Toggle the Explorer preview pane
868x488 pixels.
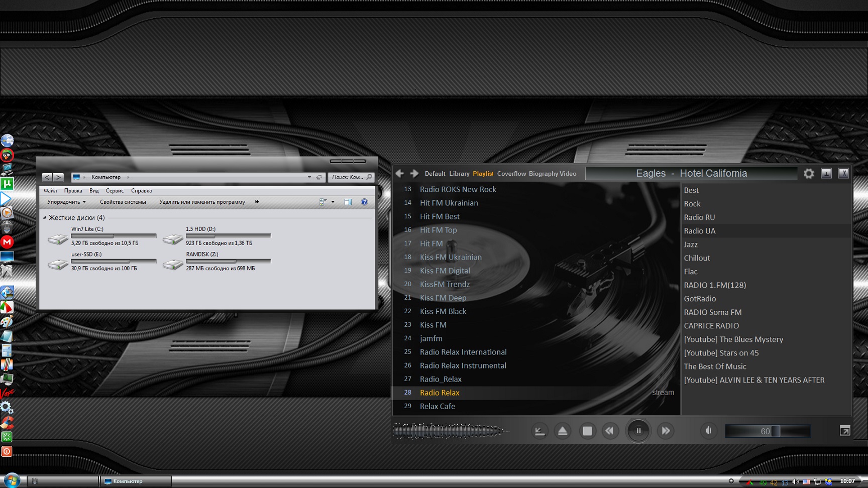coord(348,202)
